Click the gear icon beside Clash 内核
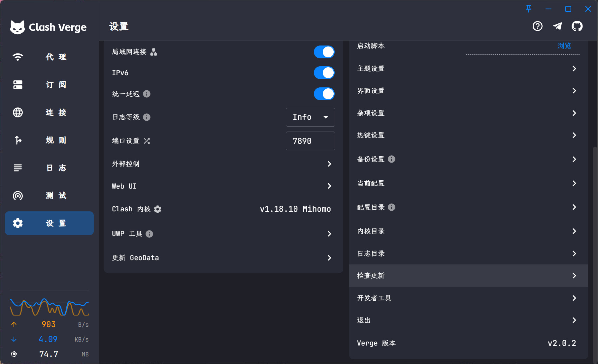This screenshot has width=598, height=364. coord(158,209)
